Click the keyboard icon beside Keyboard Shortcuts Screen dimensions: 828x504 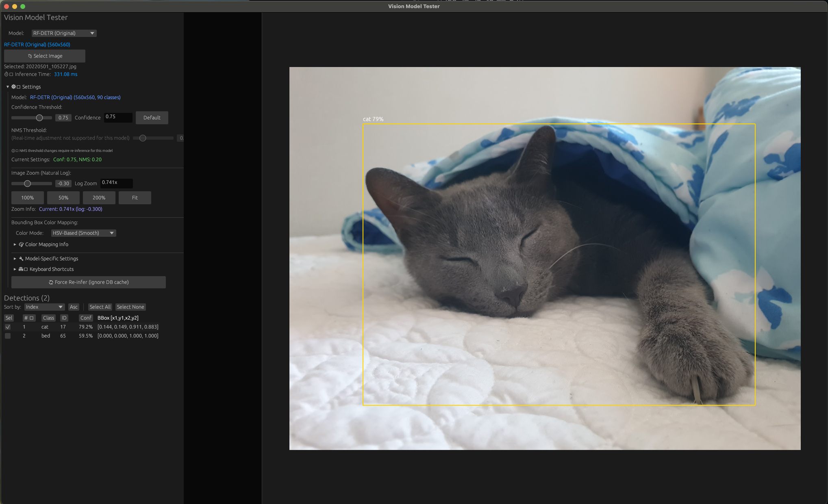tap(21, 269)
